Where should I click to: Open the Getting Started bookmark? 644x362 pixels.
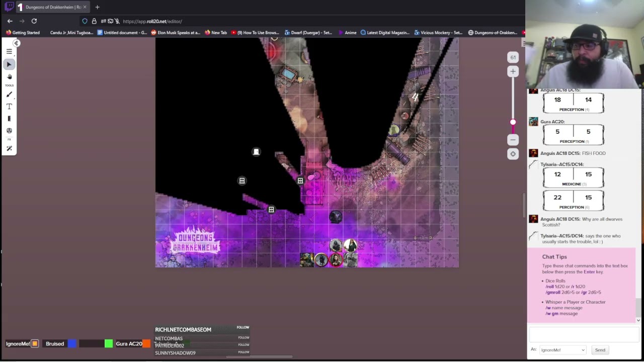(23, 33)
